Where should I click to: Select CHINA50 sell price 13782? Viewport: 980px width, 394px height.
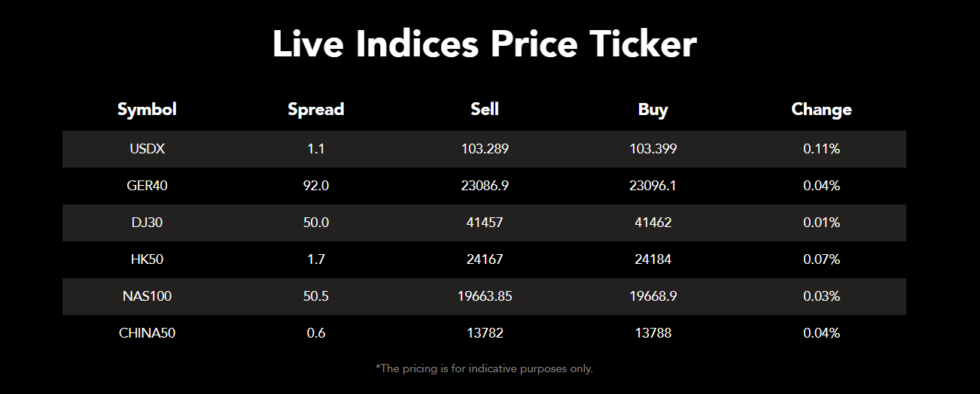(485, 333)
